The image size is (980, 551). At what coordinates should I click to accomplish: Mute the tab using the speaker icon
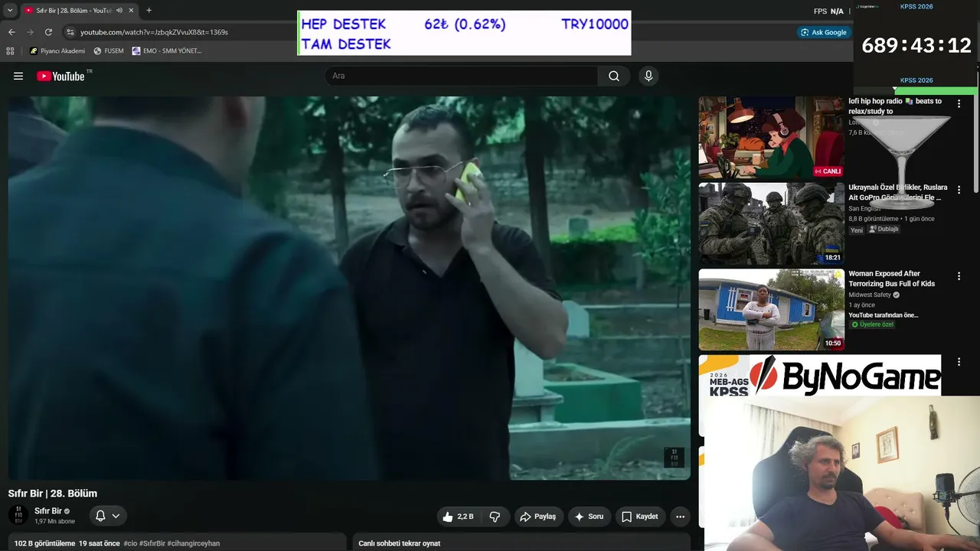119,11
